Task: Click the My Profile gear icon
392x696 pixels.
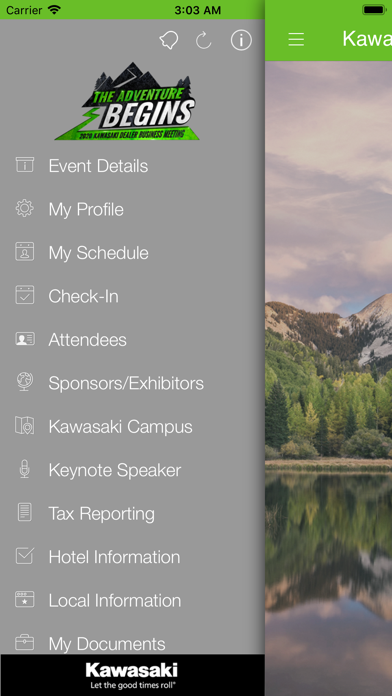Action: 24,208
